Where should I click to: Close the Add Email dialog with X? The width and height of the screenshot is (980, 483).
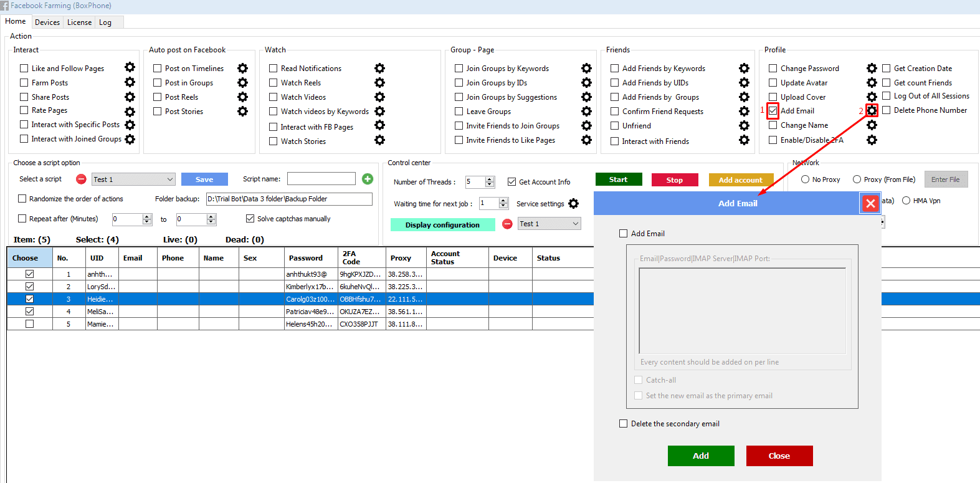coord(870,203)
